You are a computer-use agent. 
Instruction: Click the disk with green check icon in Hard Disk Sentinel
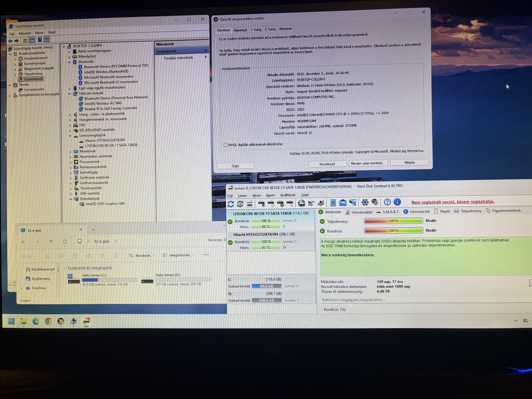pyautogui.click(x=280, y=203)
